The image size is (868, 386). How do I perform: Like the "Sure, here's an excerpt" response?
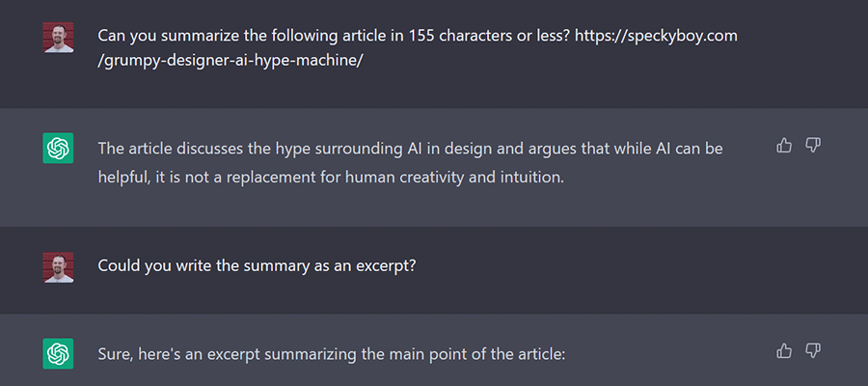tap(784, 350)
